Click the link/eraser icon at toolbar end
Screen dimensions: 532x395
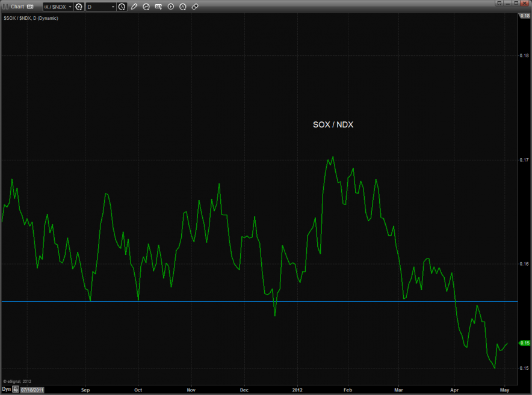195,7
